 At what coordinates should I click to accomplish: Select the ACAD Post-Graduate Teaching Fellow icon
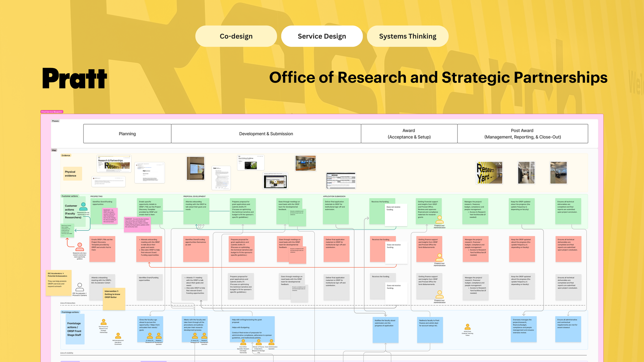pyautogui.click(x=468, y=327)
